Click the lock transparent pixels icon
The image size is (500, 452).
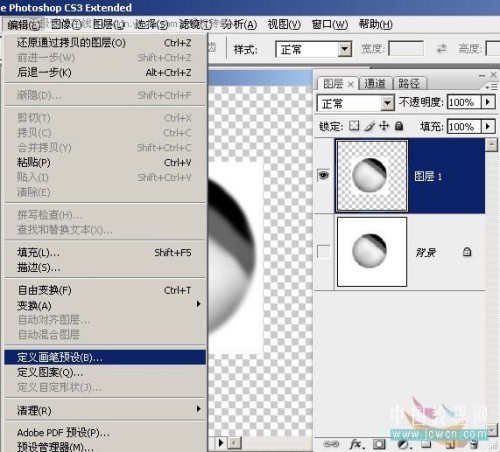[x=354, y=126]
